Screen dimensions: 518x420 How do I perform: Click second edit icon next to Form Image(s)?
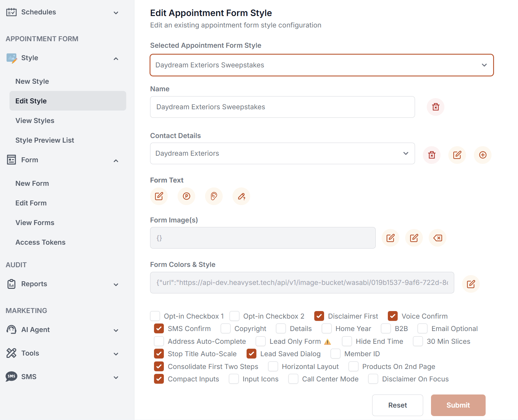(414, 238)
